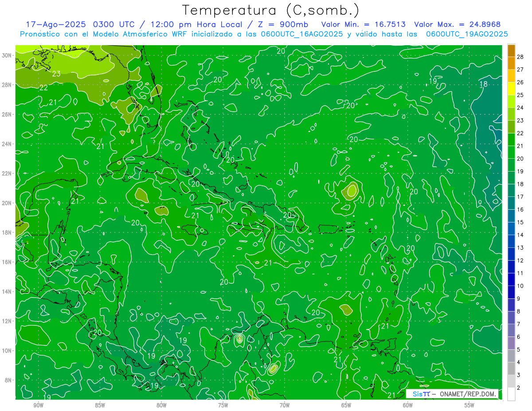Viewport: 532px width, 411px height.
Task: Click the '80W' longitude axis label
Action: coord(161,405)
